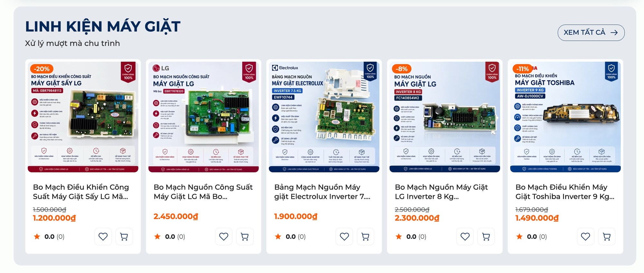Open product image for EBR79848113 LG board
Viewport: 644px width, 273px height.
pyautogui.click(x=83, y=117)
